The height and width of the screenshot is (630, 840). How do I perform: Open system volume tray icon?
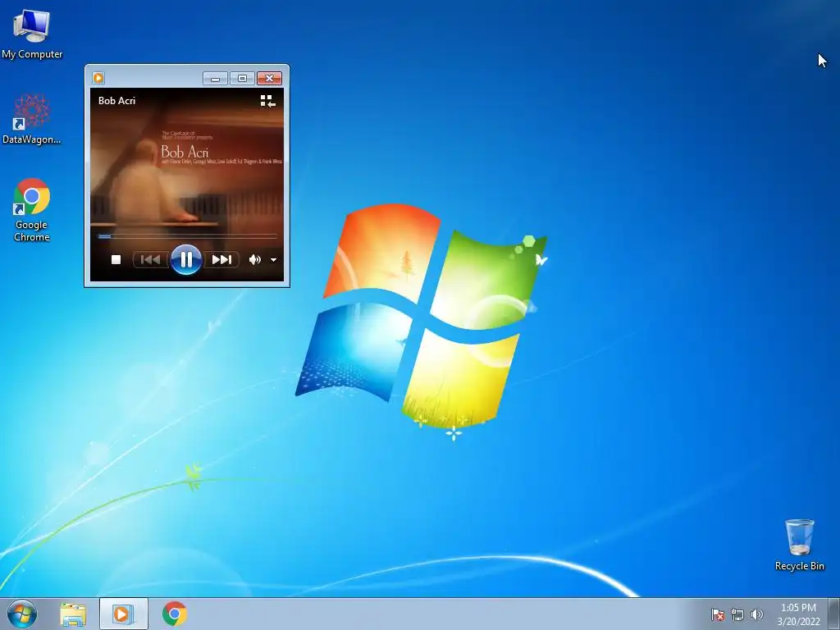click(x=756, y=614)
